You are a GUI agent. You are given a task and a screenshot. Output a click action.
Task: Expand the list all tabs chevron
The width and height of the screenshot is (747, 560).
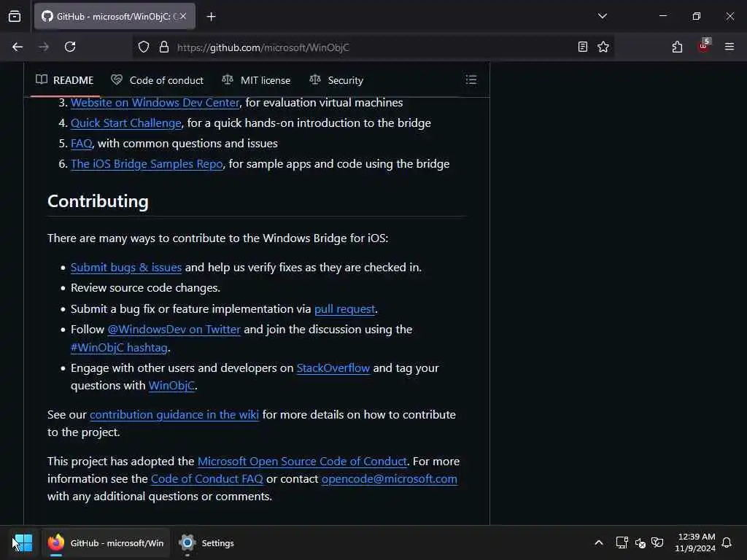coord(602,16)
